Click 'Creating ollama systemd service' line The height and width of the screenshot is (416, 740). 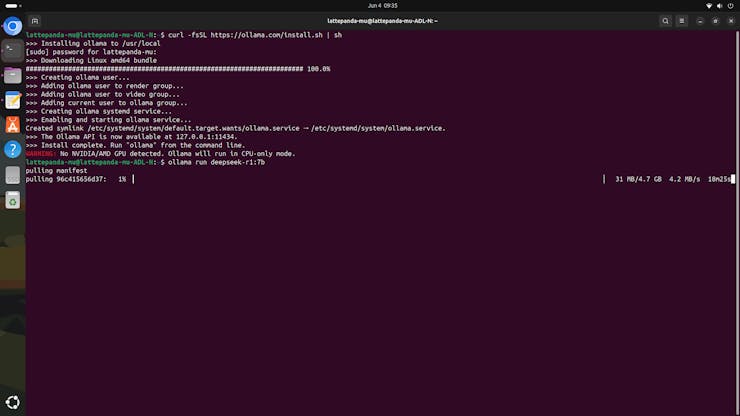tap(99, 111)
